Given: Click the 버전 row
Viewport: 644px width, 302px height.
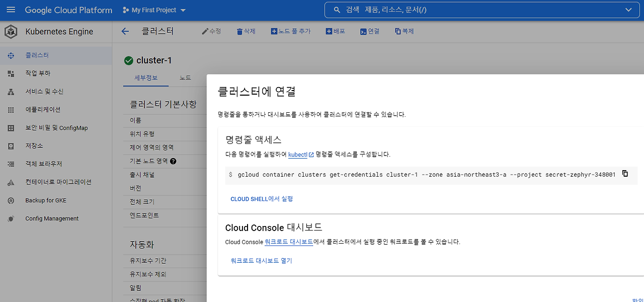Looking at the screenshot, I should (x=165, y=188).
